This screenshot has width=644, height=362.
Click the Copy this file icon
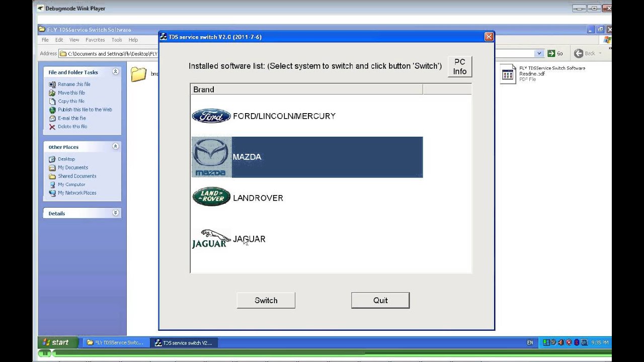pos(52,102)
